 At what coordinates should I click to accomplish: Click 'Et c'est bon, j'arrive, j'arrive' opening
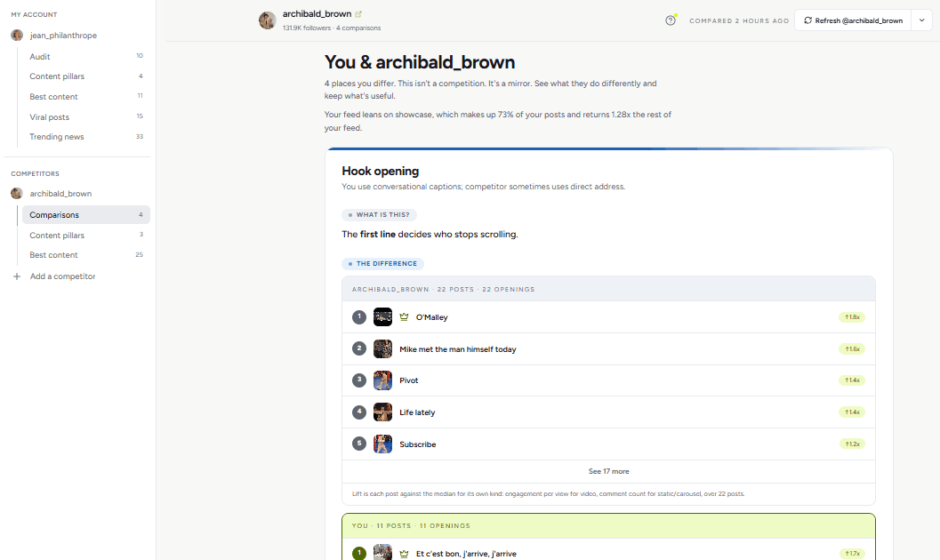click(x=466, y=554)
